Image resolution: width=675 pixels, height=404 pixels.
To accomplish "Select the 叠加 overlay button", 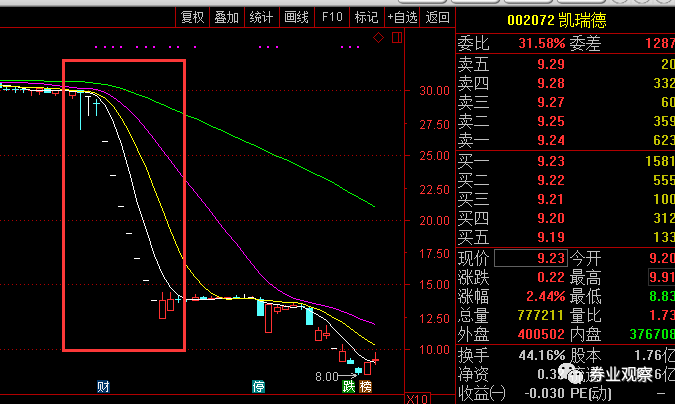I will [x=227, y=17].
